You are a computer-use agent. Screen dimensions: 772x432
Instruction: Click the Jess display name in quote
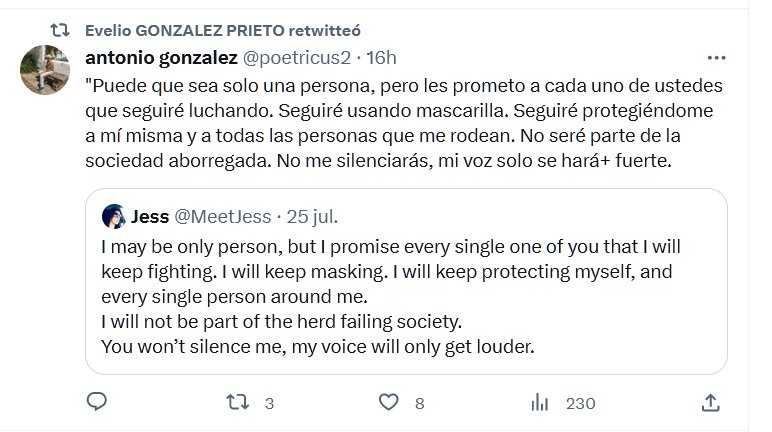pos(150,216)
